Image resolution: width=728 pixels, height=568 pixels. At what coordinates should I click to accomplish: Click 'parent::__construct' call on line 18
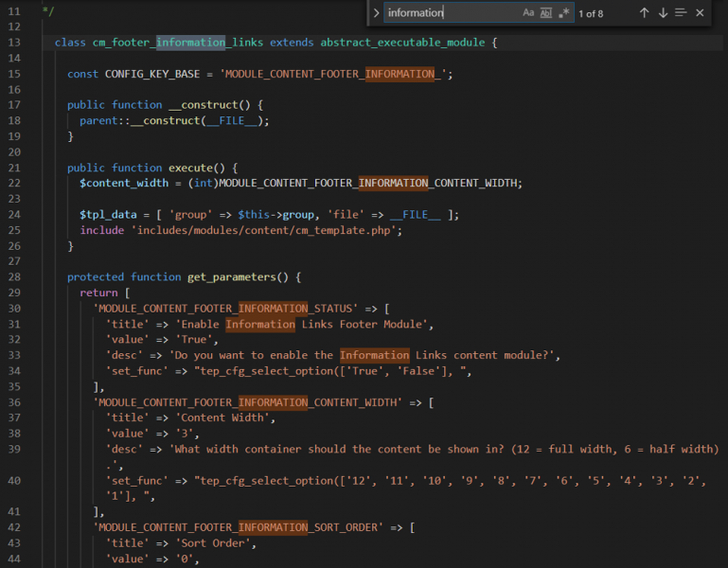tap(140, 121)
